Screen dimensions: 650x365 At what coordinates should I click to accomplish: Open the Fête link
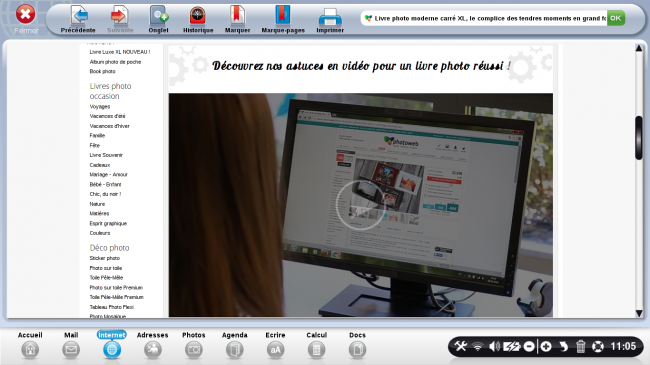pyautogui.click(x=95, y=146)
